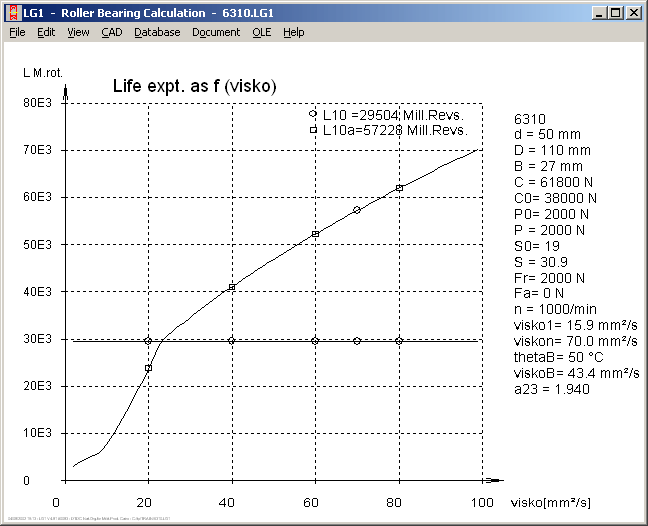This screenshot has height=526, width=648.
Task: Maximize the Roller Bearing Calculation window
Action: pos(616,12)
